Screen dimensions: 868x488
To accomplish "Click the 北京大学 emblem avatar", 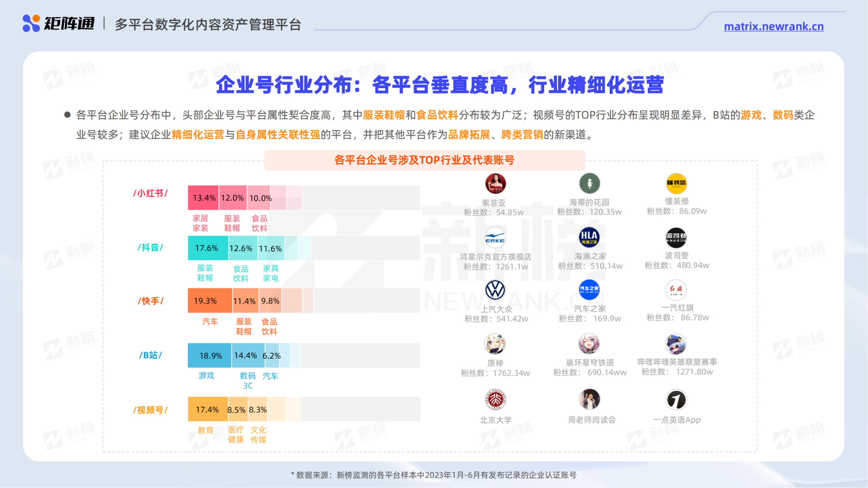I will pos(495,400).
